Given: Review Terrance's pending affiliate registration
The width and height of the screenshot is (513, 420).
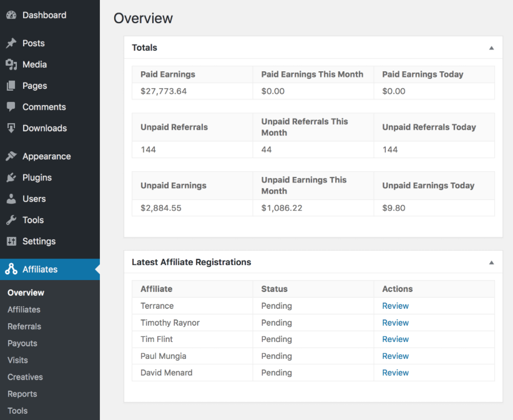Looking at the screenshot, I should (x=395, y=306).
